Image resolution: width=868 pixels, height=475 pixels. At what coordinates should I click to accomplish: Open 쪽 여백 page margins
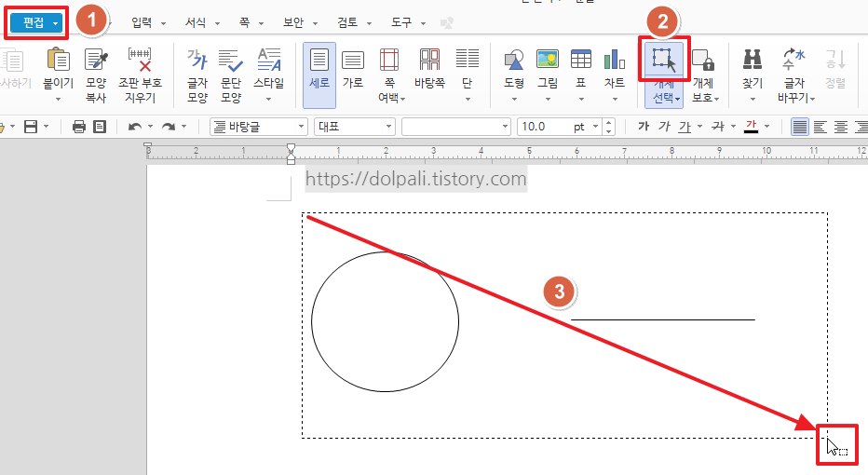pyautogui.click(x=389, y=75)
